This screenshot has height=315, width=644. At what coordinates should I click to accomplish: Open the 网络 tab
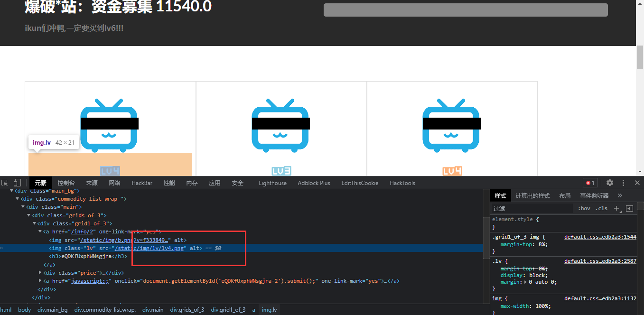coord(115,183)
